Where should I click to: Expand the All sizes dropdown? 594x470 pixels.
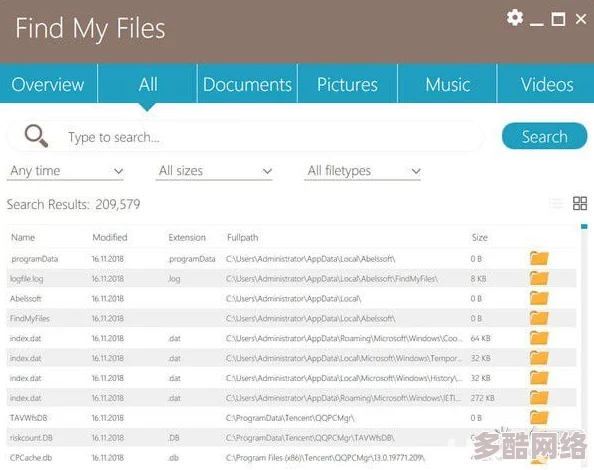[x=214, y=171]
